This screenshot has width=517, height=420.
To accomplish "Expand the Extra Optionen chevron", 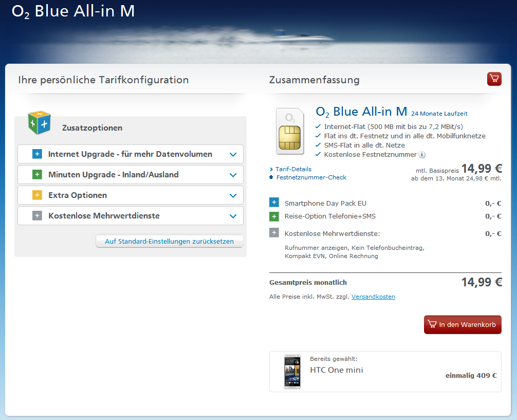I will 233,195.
